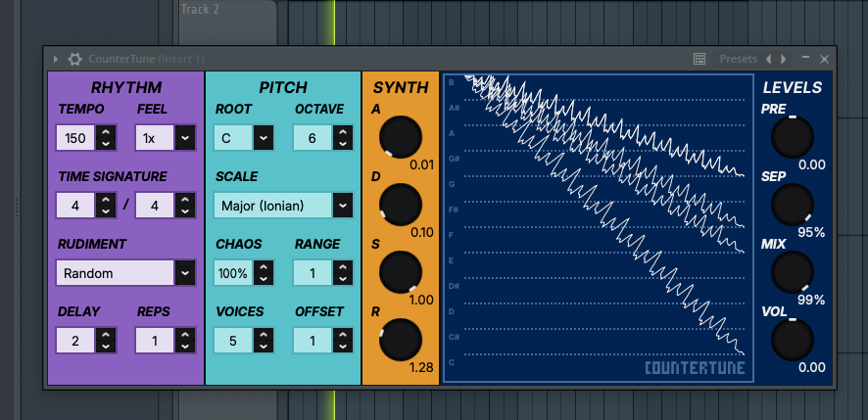The height and width of the screenshot is (420, 868).
Task: Click the MIX level knob
Action: (x=793, y=272)
